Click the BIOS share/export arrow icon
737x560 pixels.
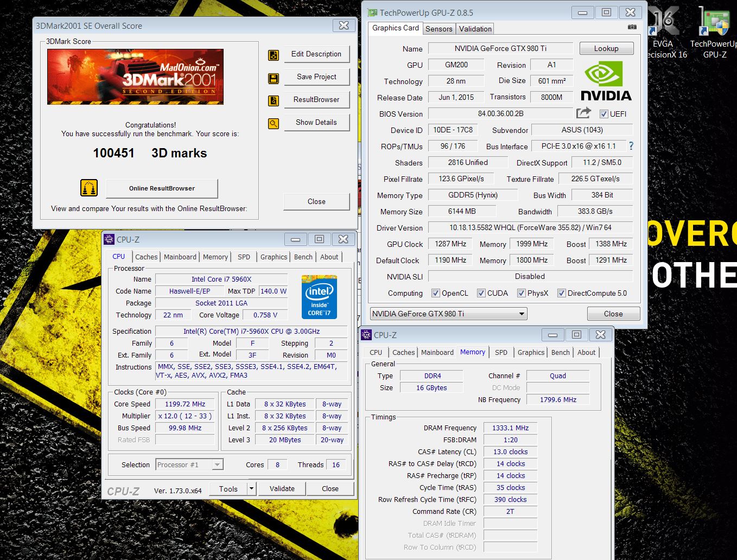coord(583,113)
